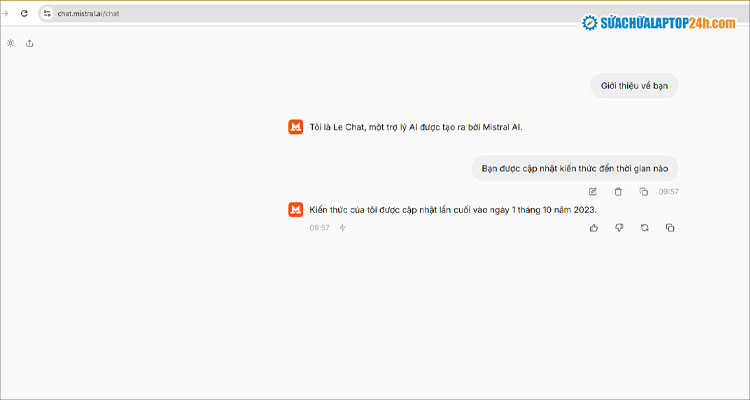750x400 pixels.
Task: Click the share/export chat icon
Action: (x=30, y=43)
